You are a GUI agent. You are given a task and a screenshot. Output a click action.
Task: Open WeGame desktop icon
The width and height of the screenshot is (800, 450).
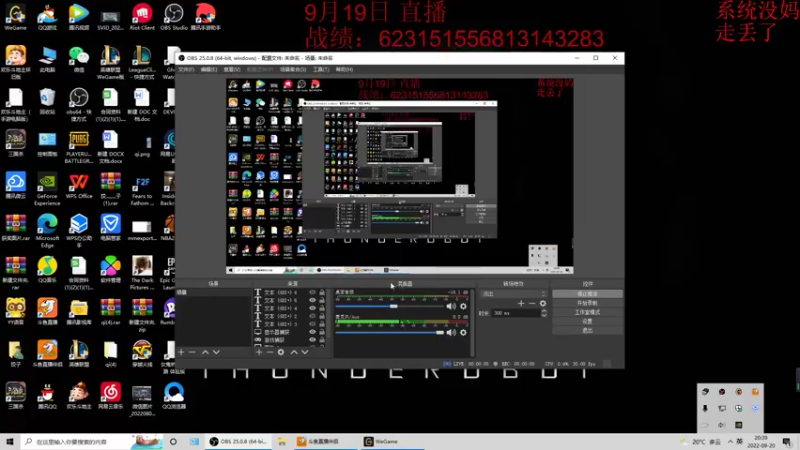pos(15,17)
